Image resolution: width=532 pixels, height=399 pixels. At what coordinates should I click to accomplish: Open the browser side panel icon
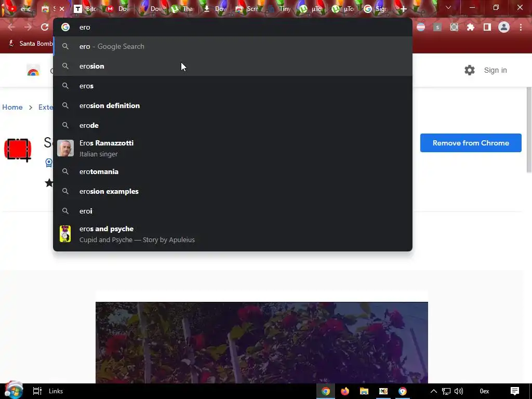point(487,27)
